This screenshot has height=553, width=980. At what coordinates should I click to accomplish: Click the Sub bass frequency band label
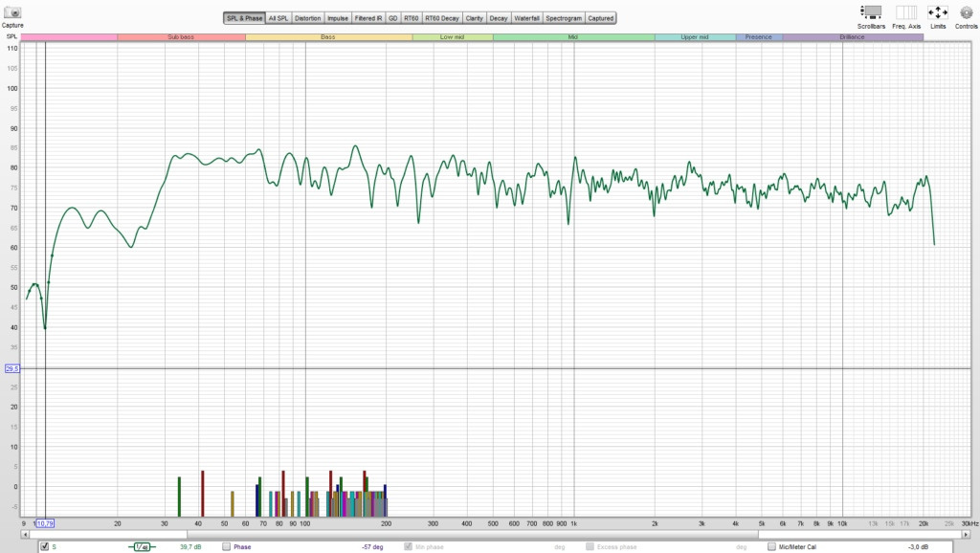pyautogui.click(x=181, y=36)
